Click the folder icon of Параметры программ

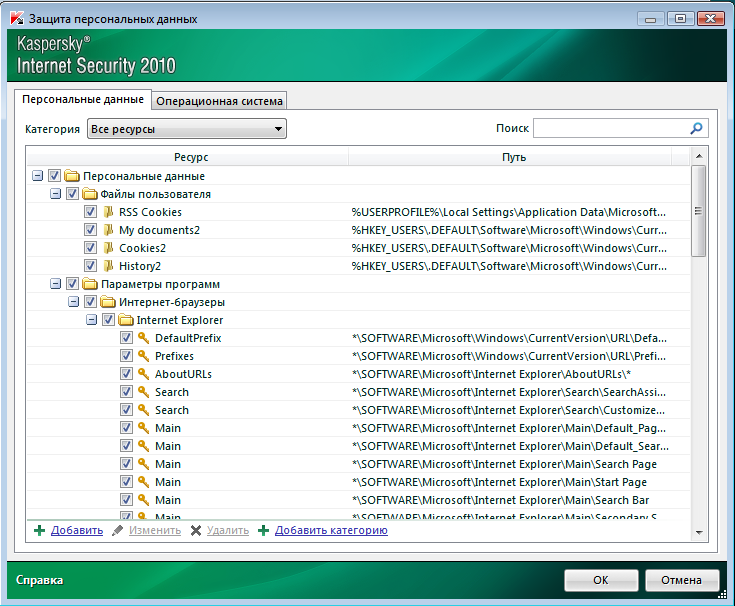(90, 284)
